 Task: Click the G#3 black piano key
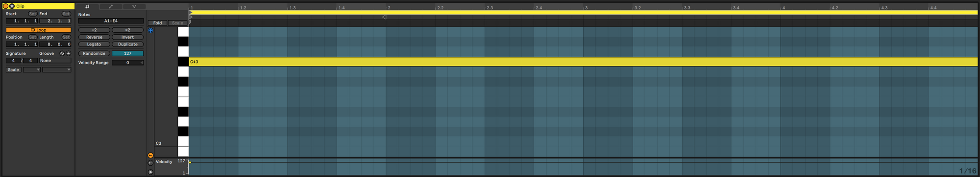click(183, 62)
